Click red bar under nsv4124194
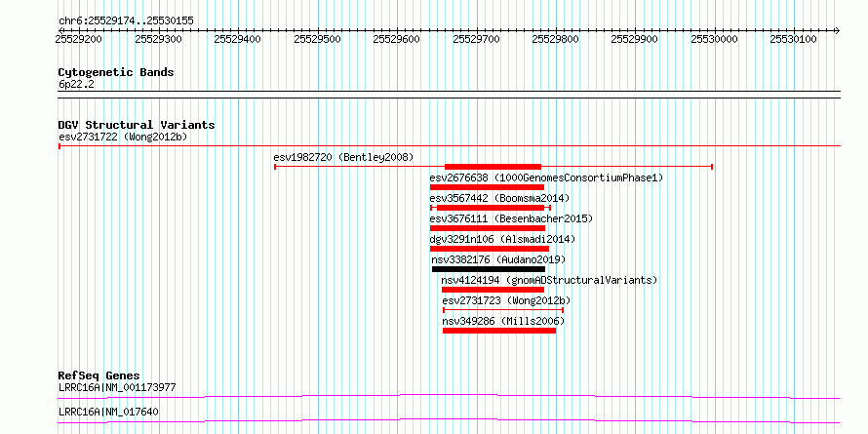Viewport: 868px width, 434px height. click(493, 290)
